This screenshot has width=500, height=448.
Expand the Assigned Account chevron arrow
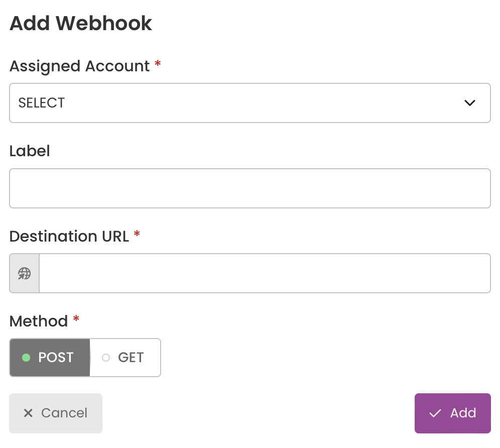(x=470, y=103)
